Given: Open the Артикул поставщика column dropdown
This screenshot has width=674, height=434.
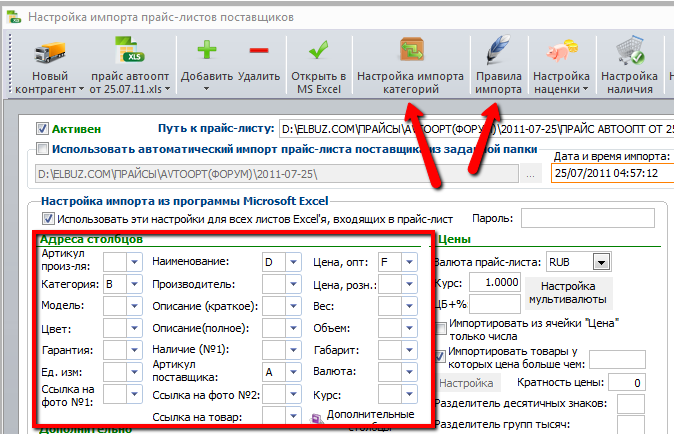Looking at the screenshot, I should point(293,372).
